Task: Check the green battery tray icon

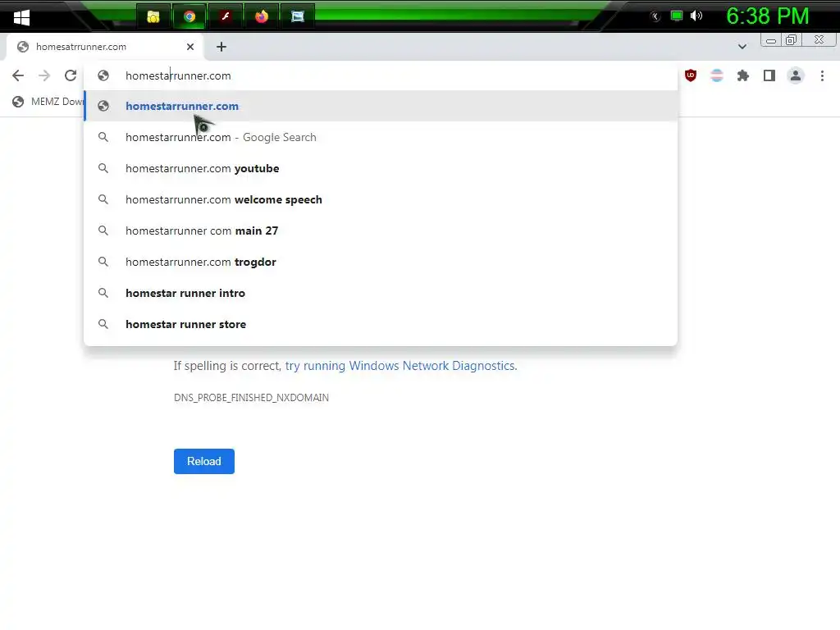Action: pyautogui.click(x=677, y=16)
